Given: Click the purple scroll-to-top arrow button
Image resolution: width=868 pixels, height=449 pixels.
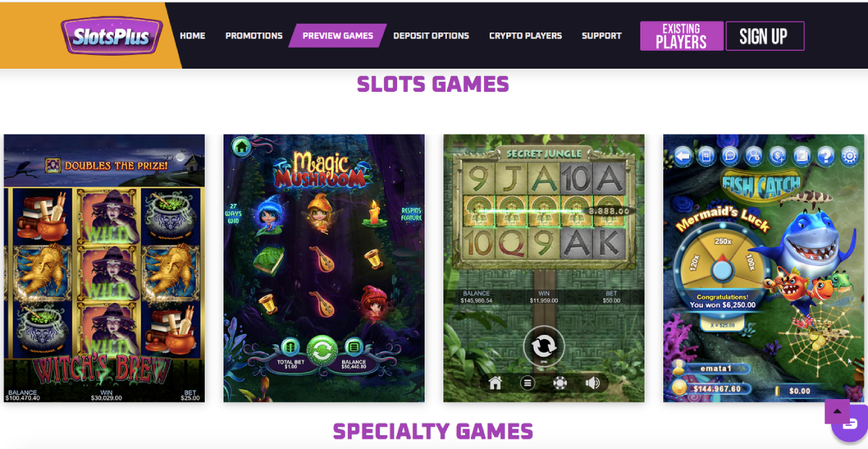Looking at the screenshot, I should [x=837, y=411].
